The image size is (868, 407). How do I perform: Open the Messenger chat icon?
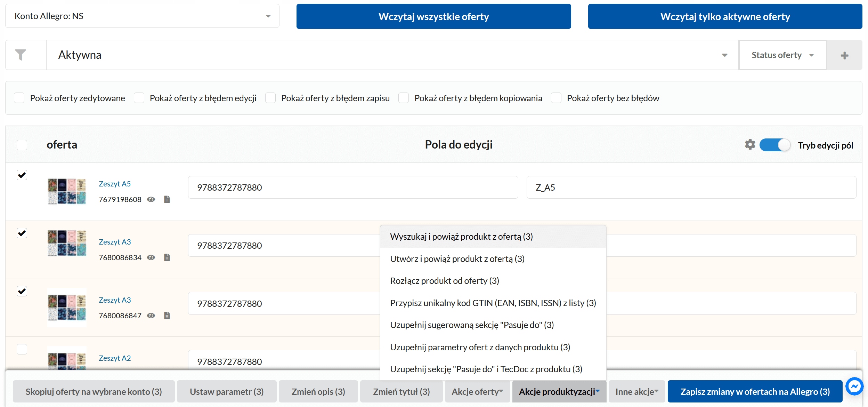tap(854, 386)
